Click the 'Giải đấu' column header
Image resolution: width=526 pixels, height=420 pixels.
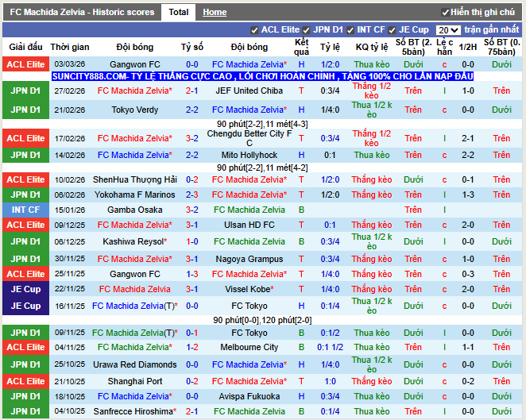25,47
